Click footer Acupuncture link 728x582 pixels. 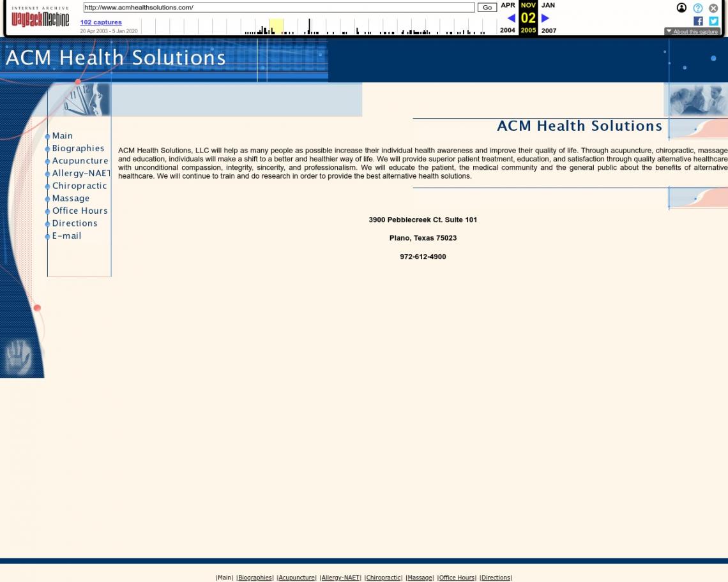tap(296, 578)
